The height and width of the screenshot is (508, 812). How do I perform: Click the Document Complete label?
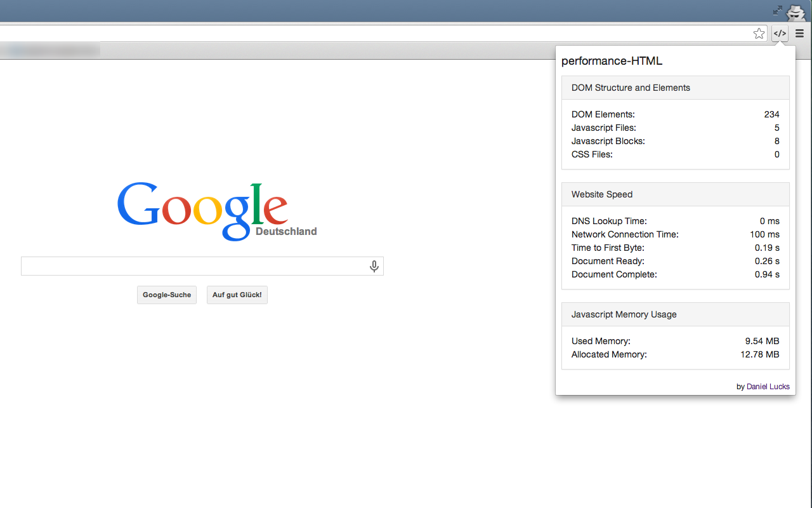pyautogui.click(x=614, y=274)
